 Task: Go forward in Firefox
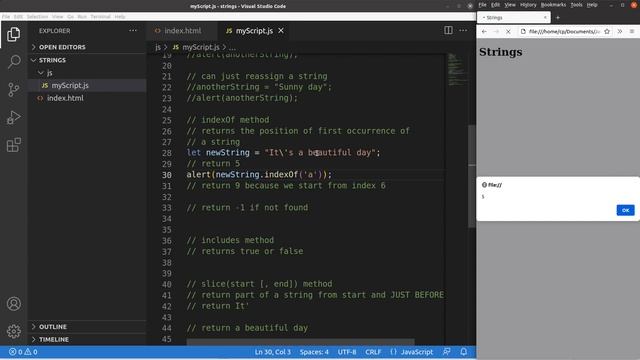[x=496, y=31]
